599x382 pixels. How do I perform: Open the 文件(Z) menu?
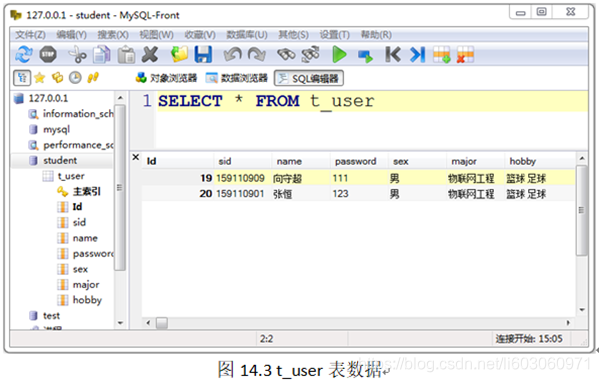click(30, 35)
